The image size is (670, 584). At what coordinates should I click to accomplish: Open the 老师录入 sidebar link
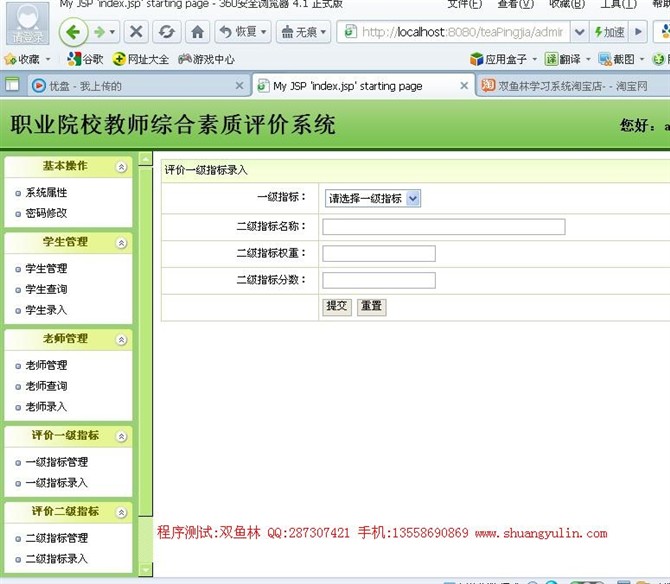46,406
